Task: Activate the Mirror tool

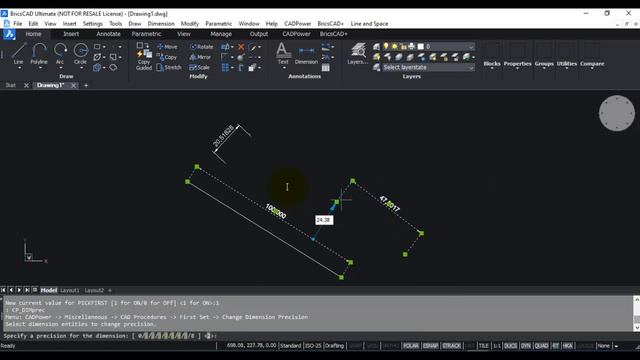Action: coord(200,57)
